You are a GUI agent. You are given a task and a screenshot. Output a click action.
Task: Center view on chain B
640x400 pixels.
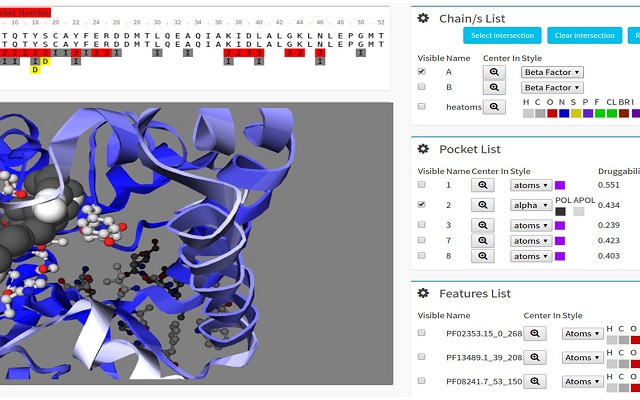[x=494, y=88]
